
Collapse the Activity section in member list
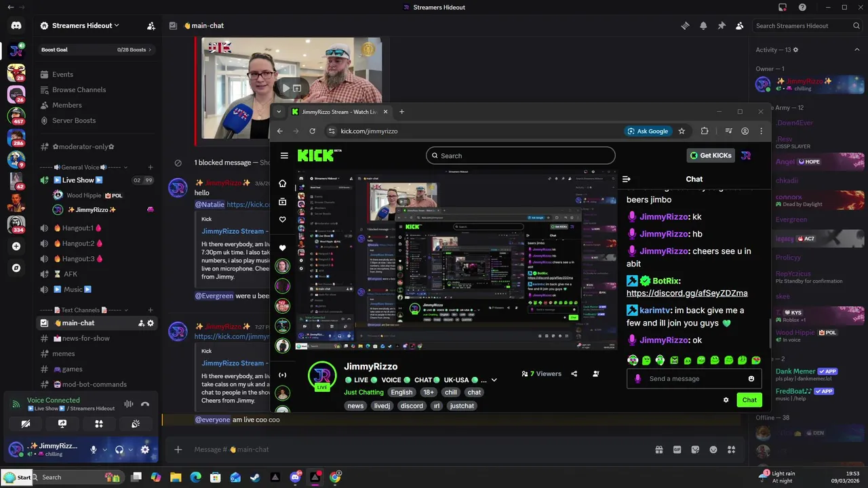coord(856,49)
